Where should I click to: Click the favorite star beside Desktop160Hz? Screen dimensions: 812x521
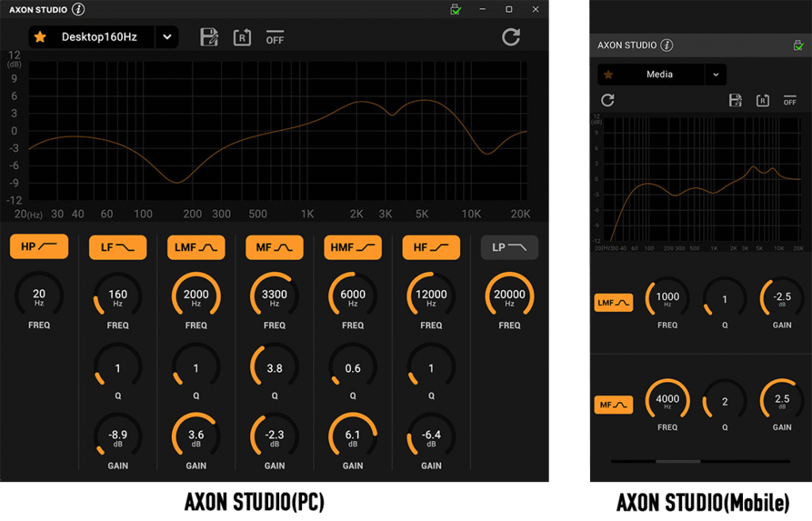[40, 36]
